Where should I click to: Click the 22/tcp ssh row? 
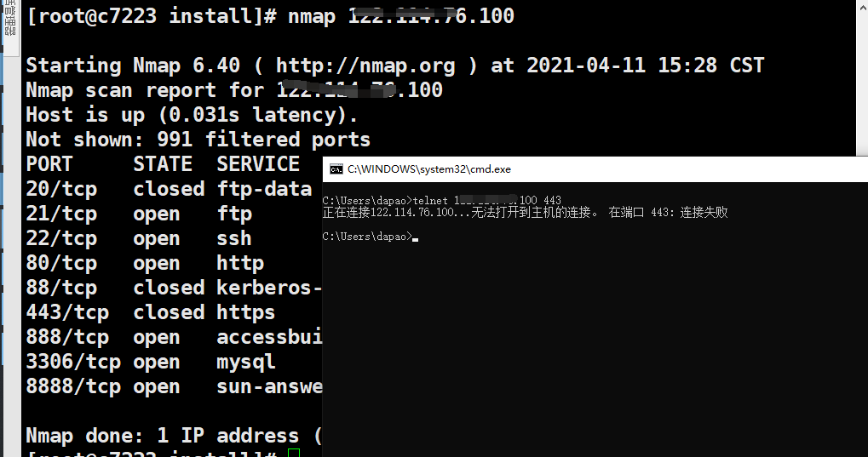point(139,238)
